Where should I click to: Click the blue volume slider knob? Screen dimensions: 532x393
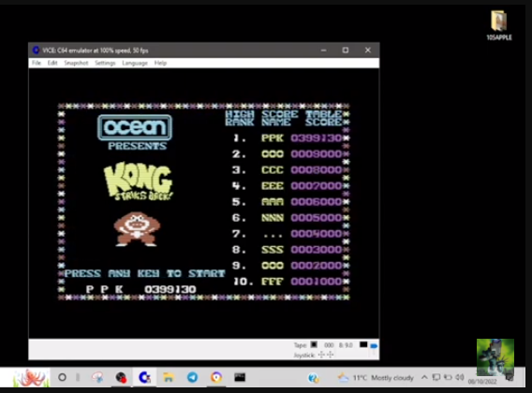(x=374, y=346)
